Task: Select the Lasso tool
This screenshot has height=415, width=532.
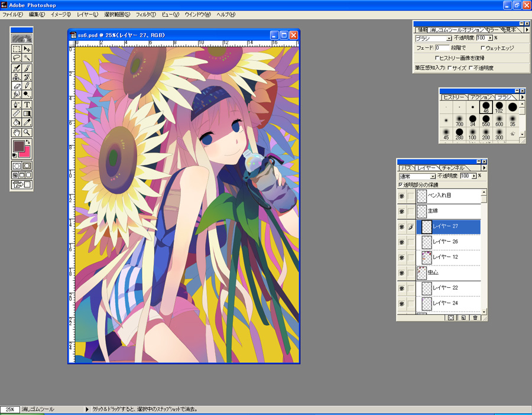Action: tap(17, 59)
